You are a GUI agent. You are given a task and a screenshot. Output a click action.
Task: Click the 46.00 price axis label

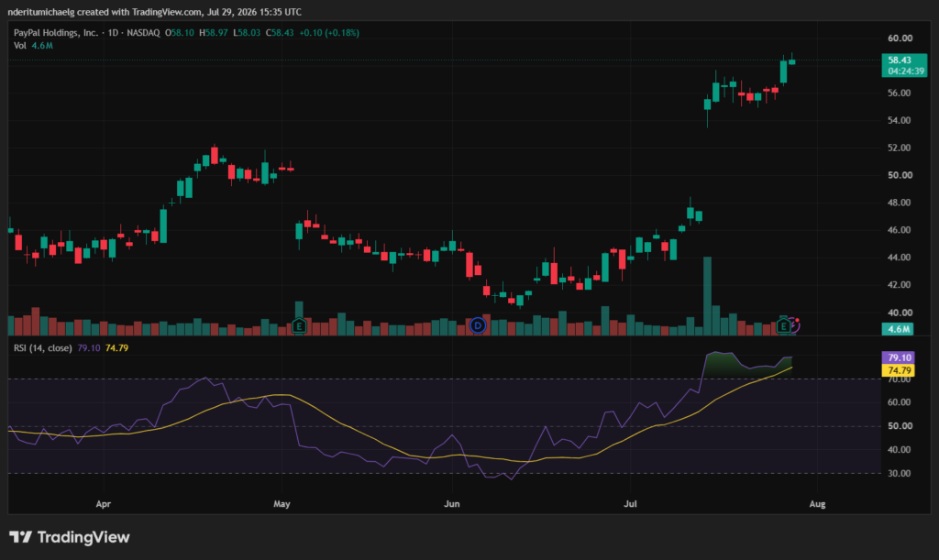[900, 230]
